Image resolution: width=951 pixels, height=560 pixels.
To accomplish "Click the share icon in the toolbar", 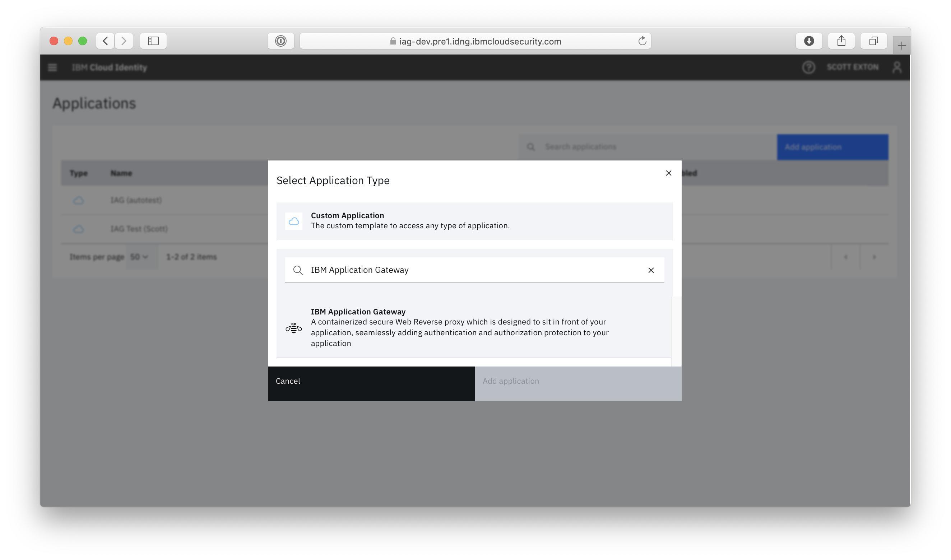I will 841,41.
